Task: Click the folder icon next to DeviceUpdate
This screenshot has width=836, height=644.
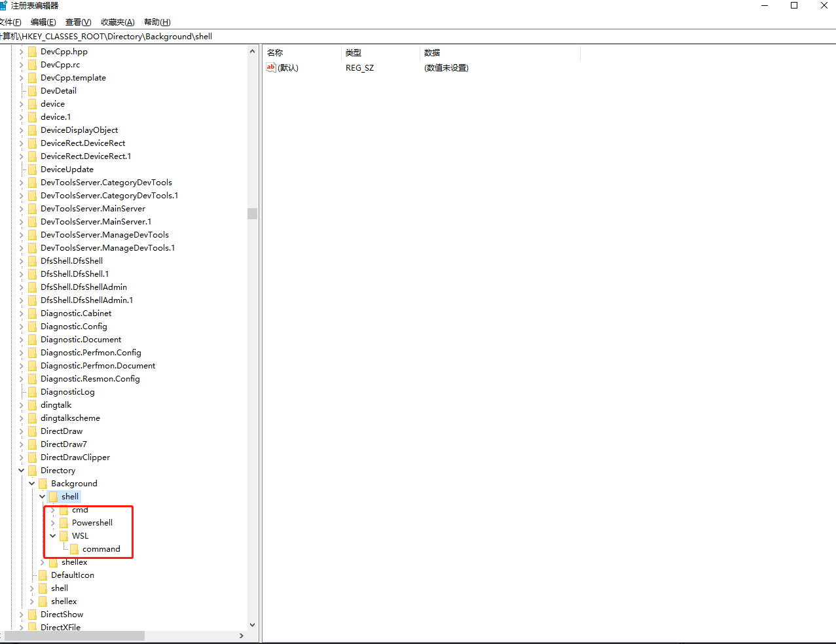Action: tap(32, 170)
